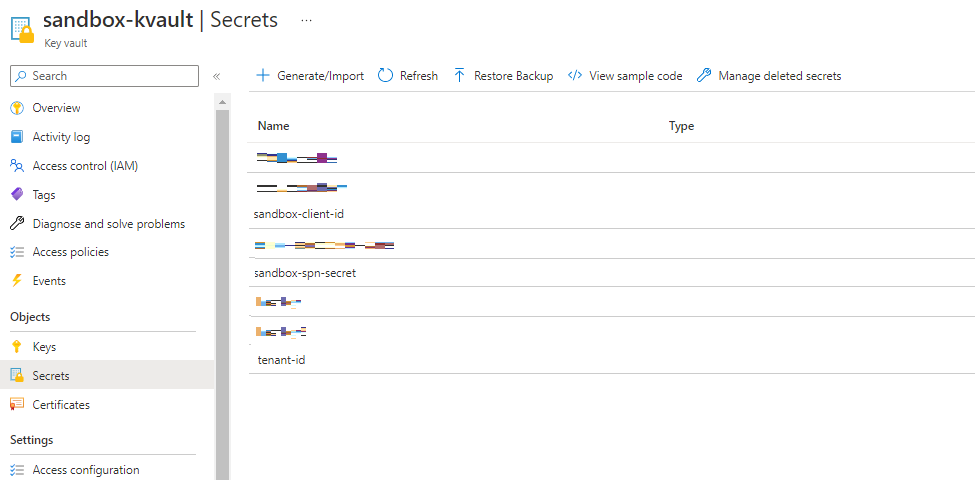Open Access policies page
Image resolution: width=975 pixels, height=480 pixels.
point(70,252)
